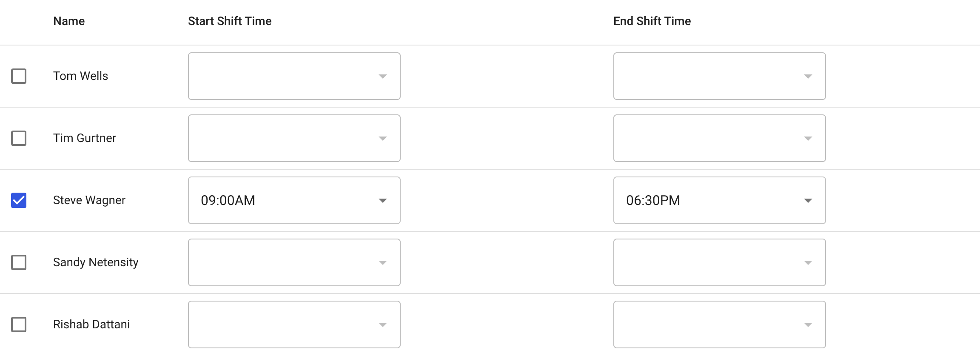Tick the Rishab Dattani checkbox

[19, 325]
